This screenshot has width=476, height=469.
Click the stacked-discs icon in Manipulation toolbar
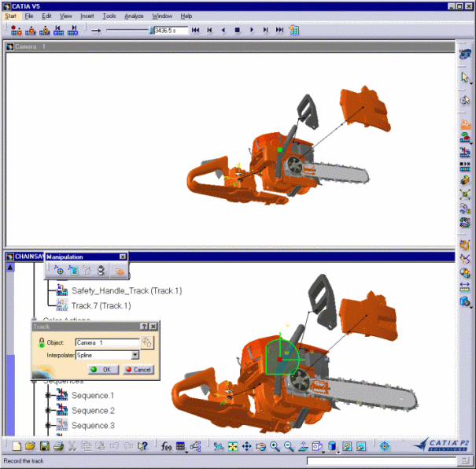101,270
